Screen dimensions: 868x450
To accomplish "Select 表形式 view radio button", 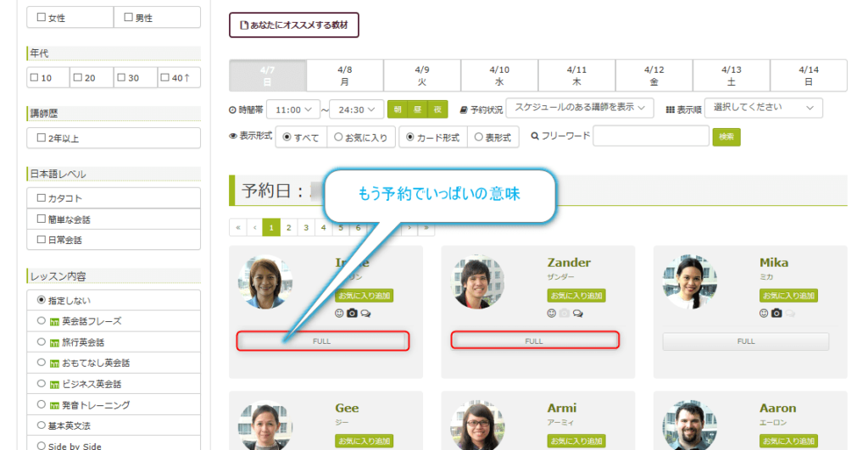I will pos(479,136).
